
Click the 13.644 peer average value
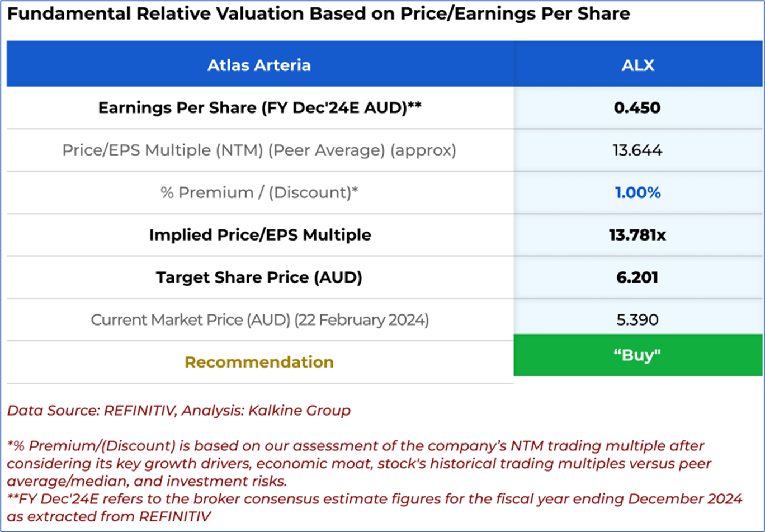(637, 150)
